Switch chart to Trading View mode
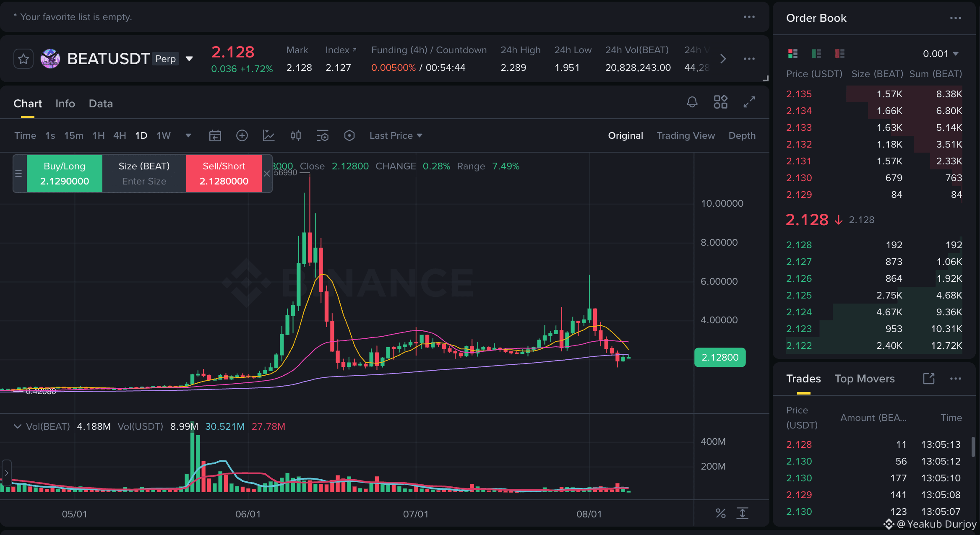Image resolution: width=980 pixels, height=535 pixels. click(685, 135)
